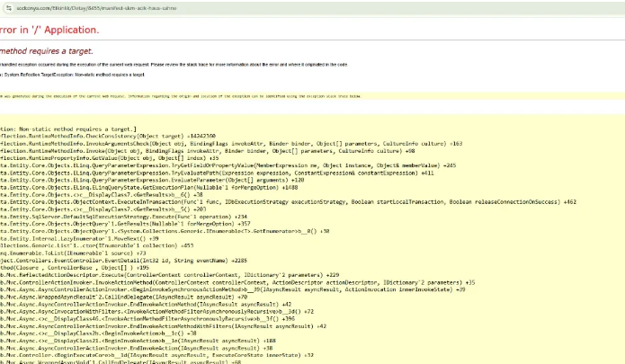Click stack line "DisplayClass21.<BeginInvokeAction>b__1e" +188
This screenshot has width=625, height=364.
(138, 341)
